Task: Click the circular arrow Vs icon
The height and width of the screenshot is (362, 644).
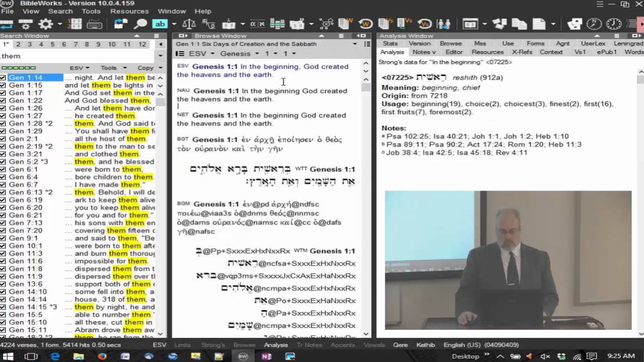Action: click(x=425, y=24)
